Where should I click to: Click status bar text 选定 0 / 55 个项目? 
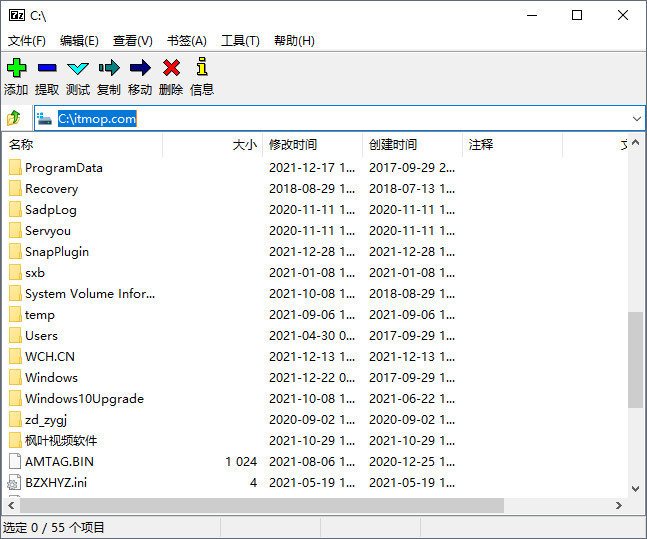click(54, 527)
